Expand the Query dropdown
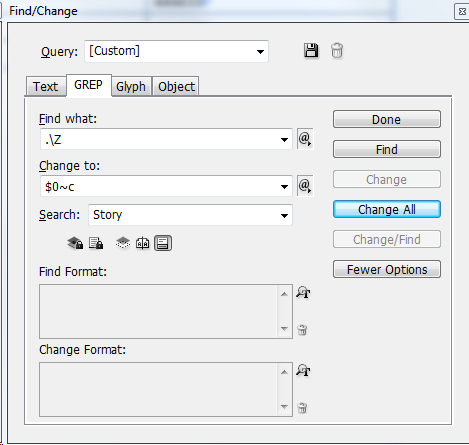This screenshot has height=445, width=469. click(x=260, y=52)
